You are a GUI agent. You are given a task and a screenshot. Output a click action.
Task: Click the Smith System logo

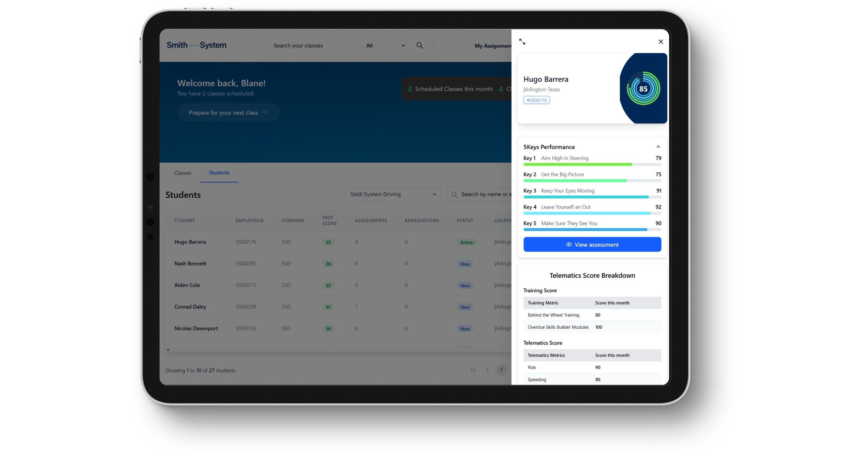coord(196,45)
